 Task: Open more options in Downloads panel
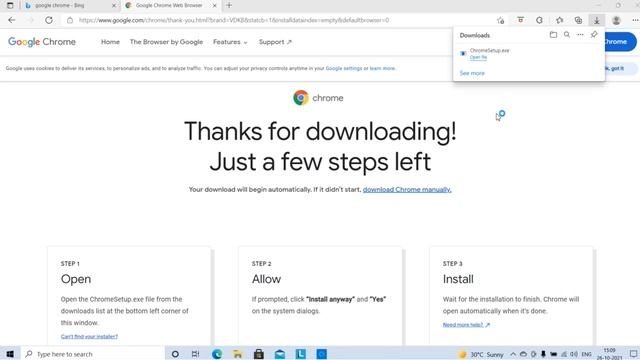pos(580,35)
